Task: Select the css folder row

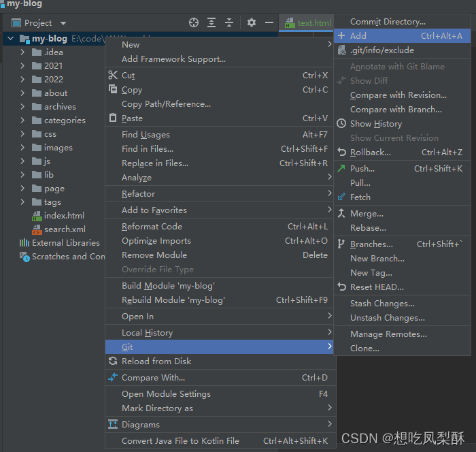Action: (x=54, y=133)
